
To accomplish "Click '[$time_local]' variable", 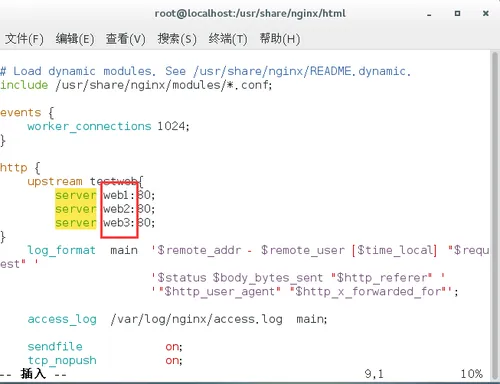I will 395,250.
